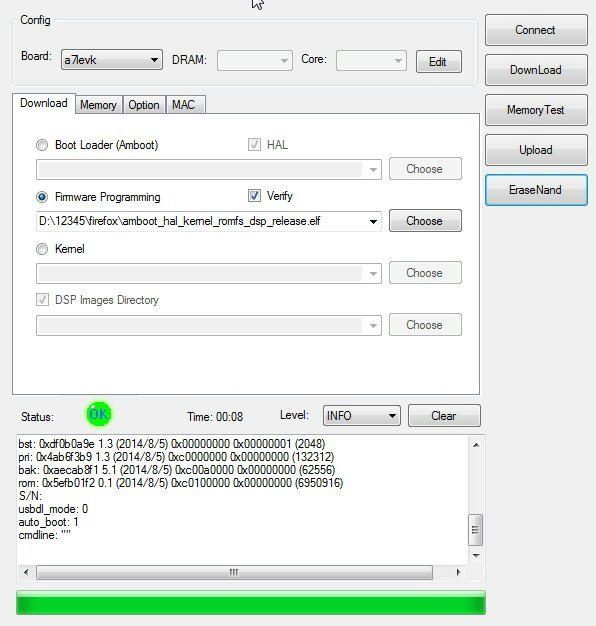
Task: Click the log vertical scrollbar thumb
Action: click(x=475, y=530)
